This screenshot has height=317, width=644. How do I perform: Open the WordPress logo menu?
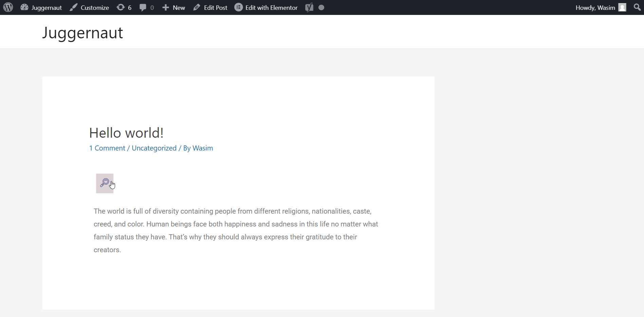tap(8, 7)
